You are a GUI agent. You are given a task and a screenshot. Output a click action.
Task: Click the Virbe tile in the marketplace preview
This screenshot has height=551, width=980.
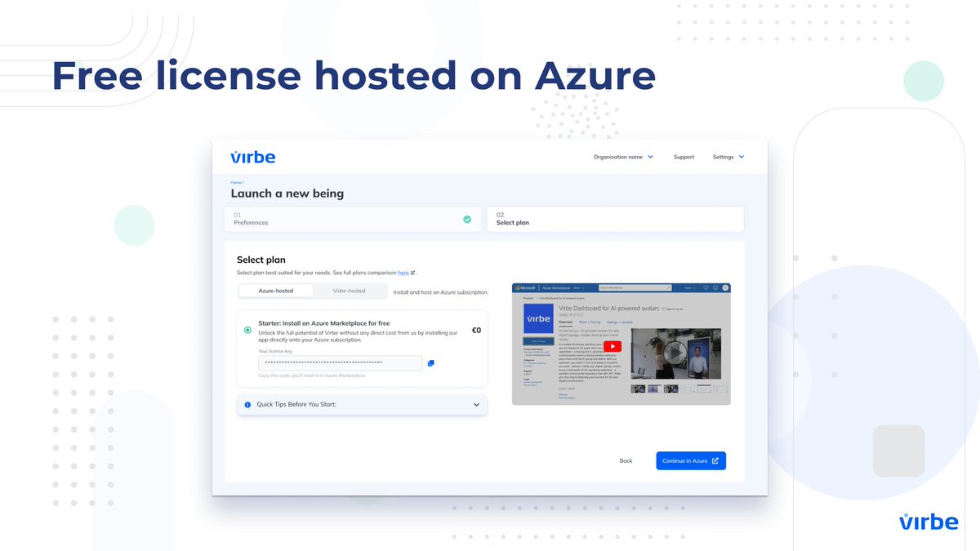coord(538,318)
